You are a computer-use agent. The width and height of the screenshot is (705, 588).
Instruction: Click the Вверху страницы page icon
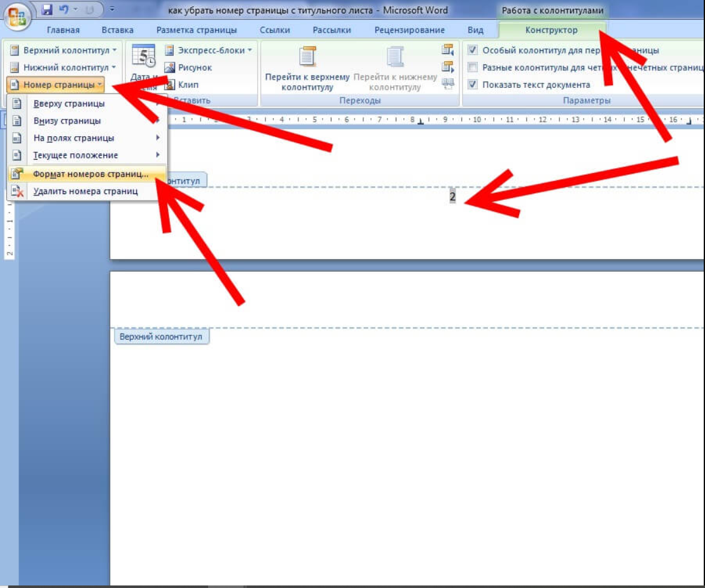click(17, 103)
